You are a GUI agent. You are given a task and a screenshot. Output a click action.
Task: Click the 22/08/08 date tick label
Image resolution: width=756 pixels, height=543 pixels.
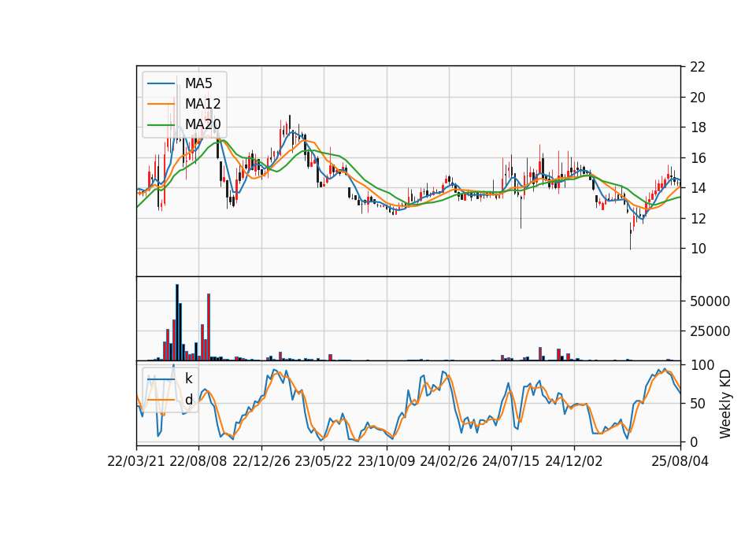click(x=198, y=461)
